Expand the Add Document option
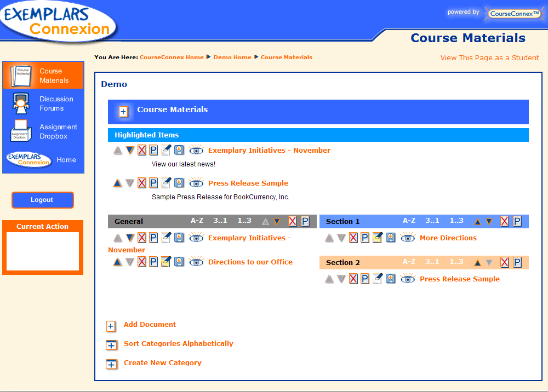 tap(111, 326)
